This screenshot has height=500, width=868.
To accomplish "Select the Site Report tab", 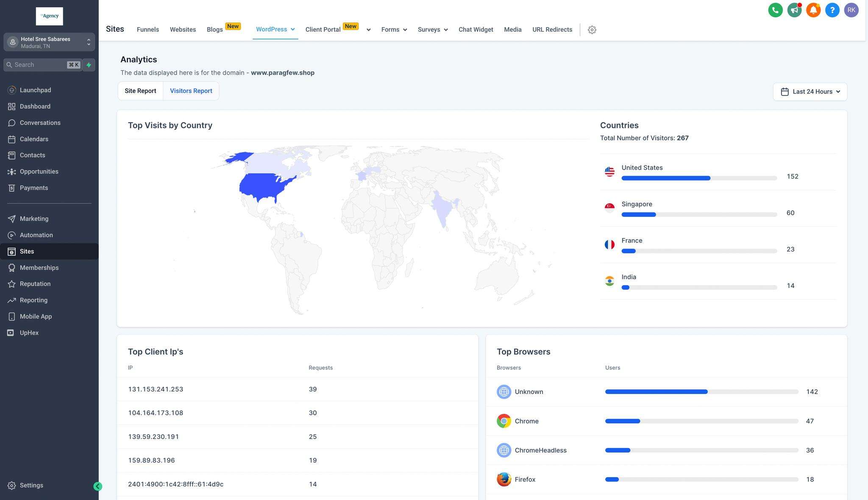I will point(140,91).
